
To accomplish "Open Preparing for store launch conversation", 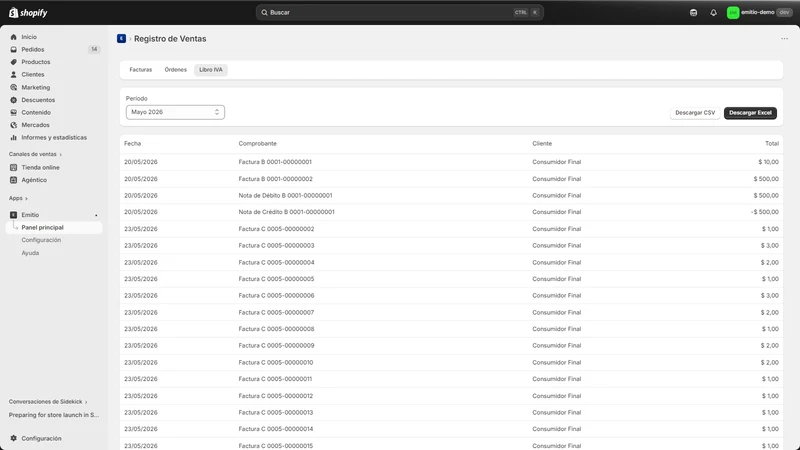I will pyautogui.click(x=54, y=415).
